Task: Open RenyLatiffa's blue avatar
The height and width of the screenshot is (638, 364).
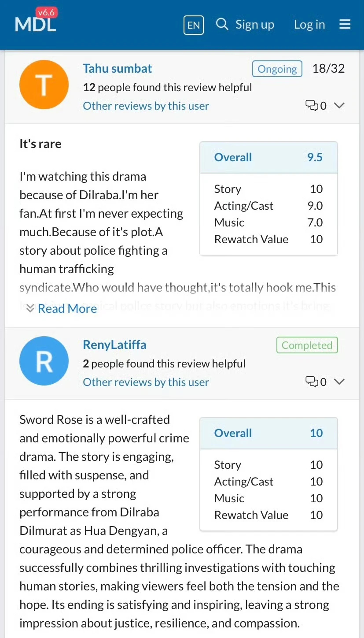Action: [44, 361]
